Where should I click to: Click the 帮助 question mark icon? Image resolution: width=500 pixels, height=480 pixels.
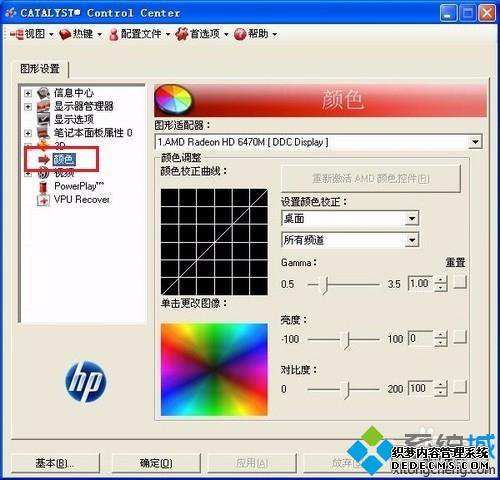(x=240, y=34)
